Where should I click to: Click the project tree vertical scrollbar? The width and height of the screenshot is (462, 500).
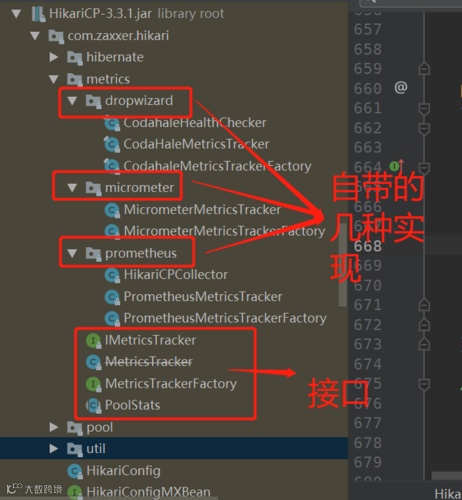[x=343, y=265]
